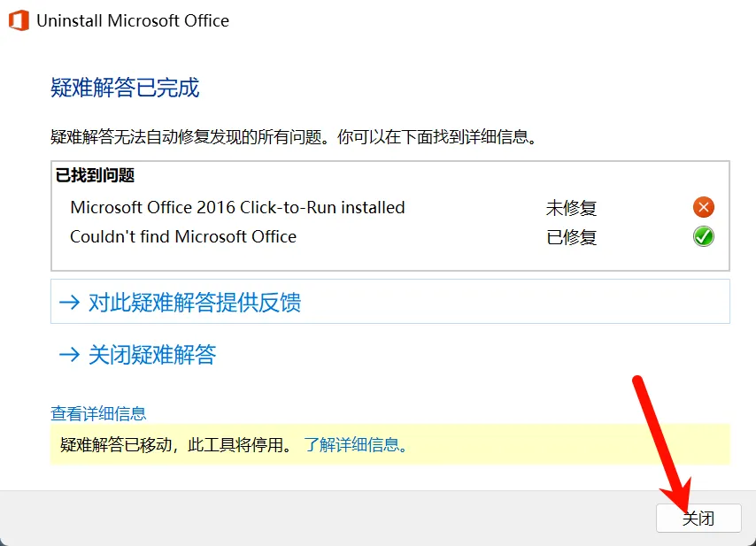Click the yellow 疑难解答已移动 notice banner
The image size is (756, 546).
[x=390, y=444]
